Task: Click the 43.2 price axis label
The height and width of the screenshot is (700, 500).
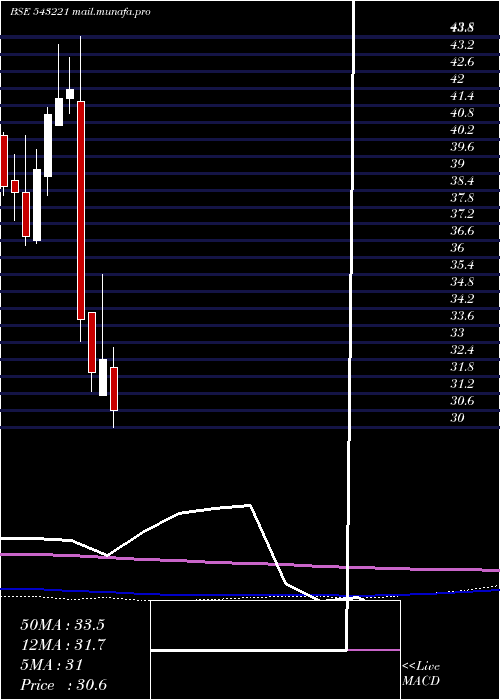Action: click(x=462, y=45)
